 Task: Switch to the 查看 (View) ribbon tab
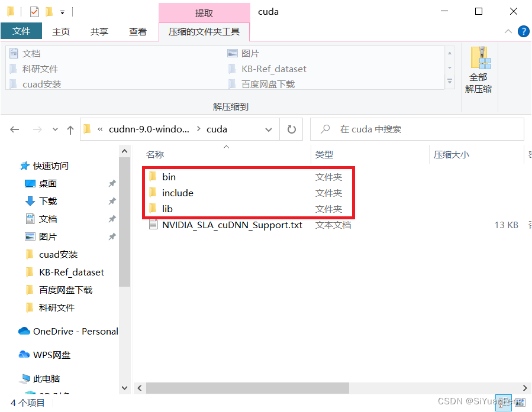[x=138, y=31]
